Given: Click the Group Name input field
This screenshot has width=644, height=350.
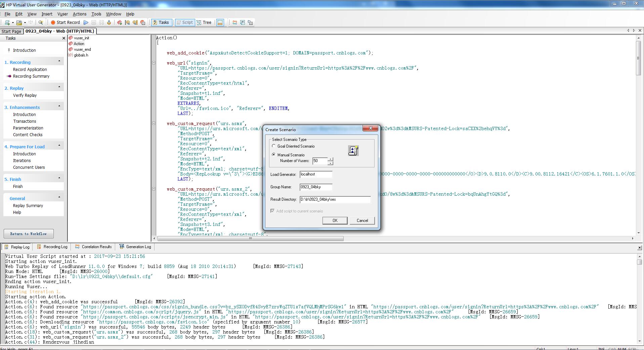Looking at the screenshot, I should tap(316, 187).
